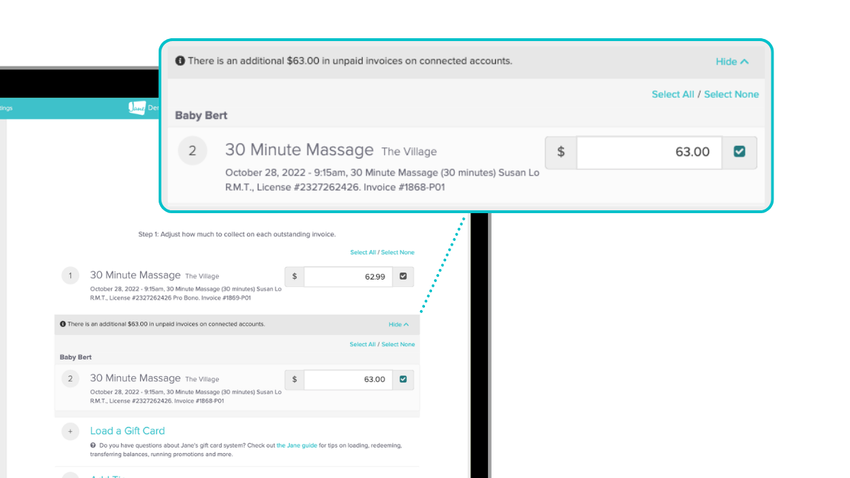The image size is (850, 478).
Task: Click the 62.99 amount input field
Action: pos(348,276)
